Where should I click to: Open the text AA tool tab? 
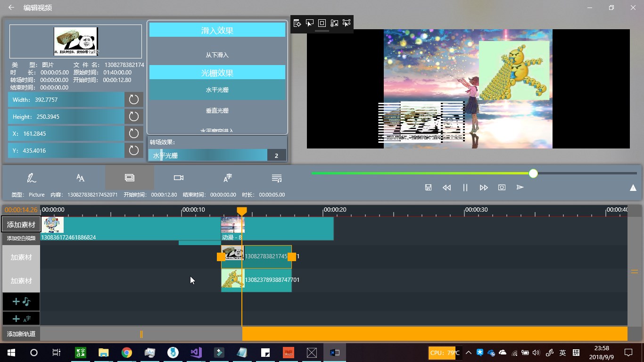click(81, 178)
